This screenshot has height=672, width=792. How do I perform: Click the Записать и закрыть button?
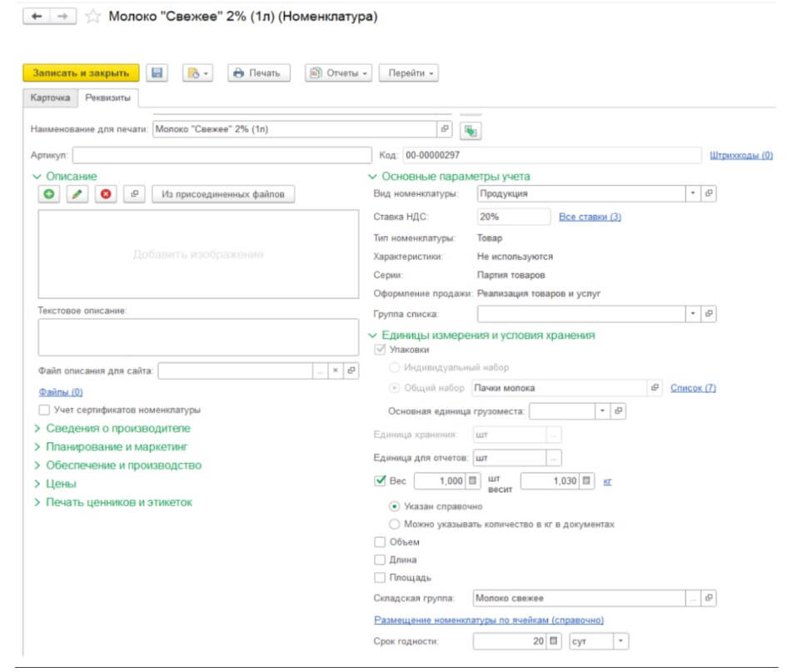click(x=81, y=73)
